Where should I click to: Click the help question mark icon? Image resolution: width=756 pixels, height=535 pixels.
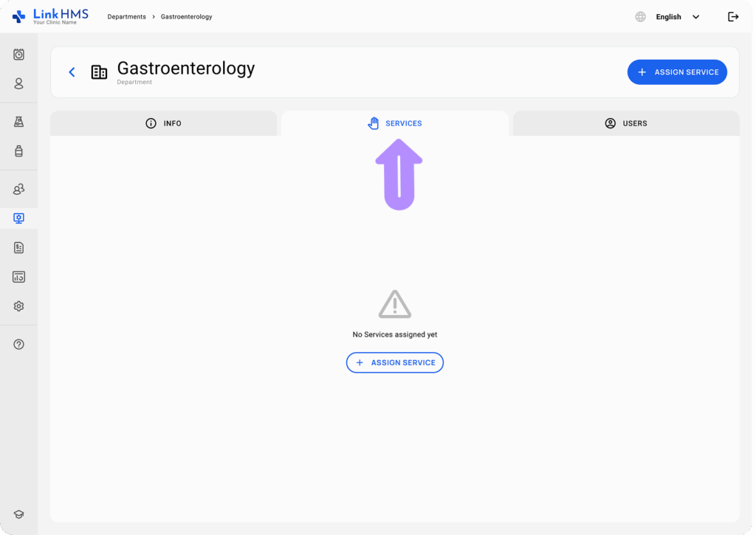point(19,344)
